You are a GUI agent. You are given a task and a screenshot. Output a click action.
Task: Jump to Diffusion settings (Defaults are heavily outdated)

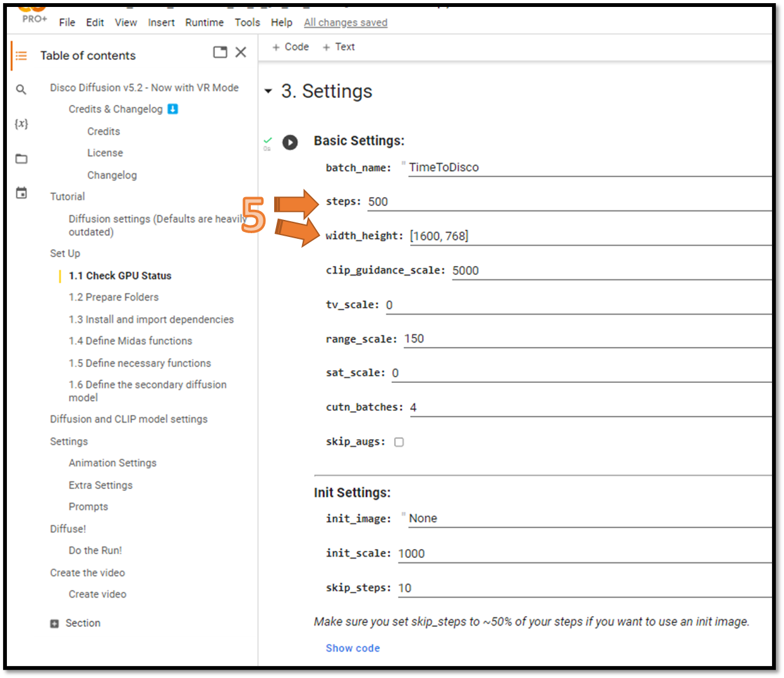tap(157, 226)
